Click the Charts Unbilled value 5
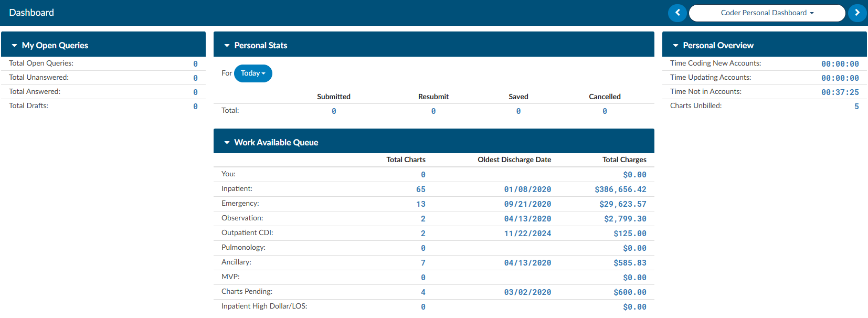 click(x=856, y=106)
